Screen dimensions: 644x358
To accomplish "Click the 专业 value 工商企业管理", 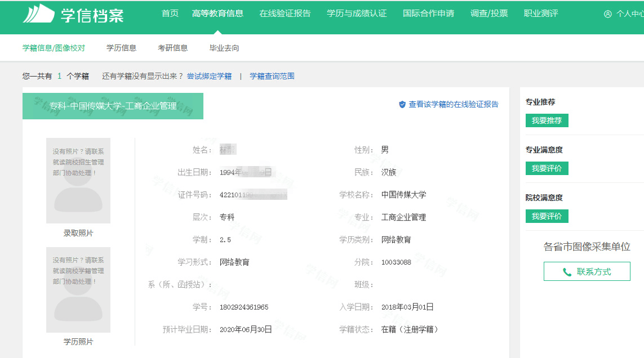I will coord(404,217).
